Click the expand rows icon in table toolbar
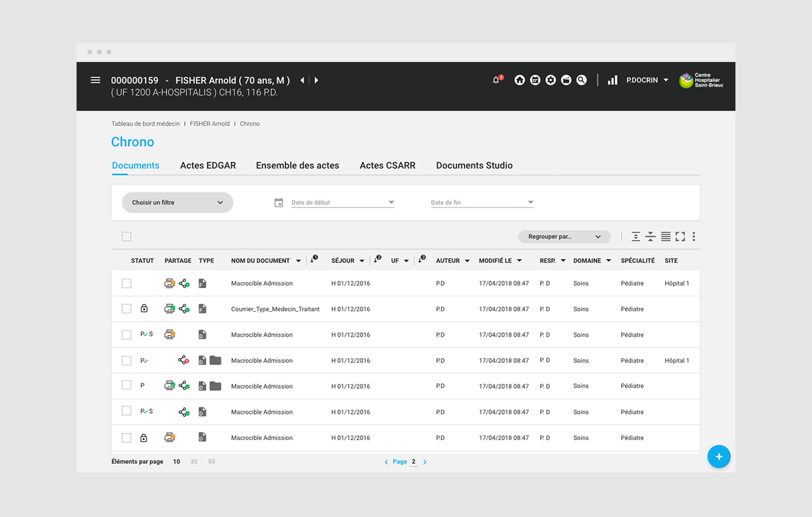This screenshot has width=812, height=517. [x=636, y=236]
